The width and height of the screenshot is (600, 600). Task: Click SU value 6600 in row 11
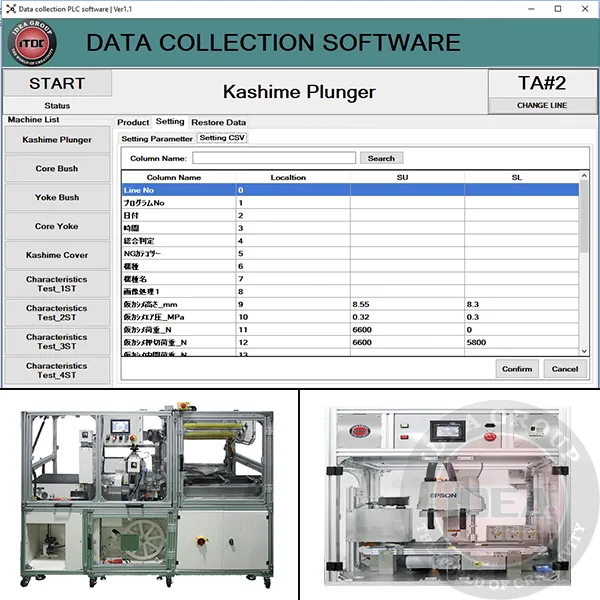407,330
